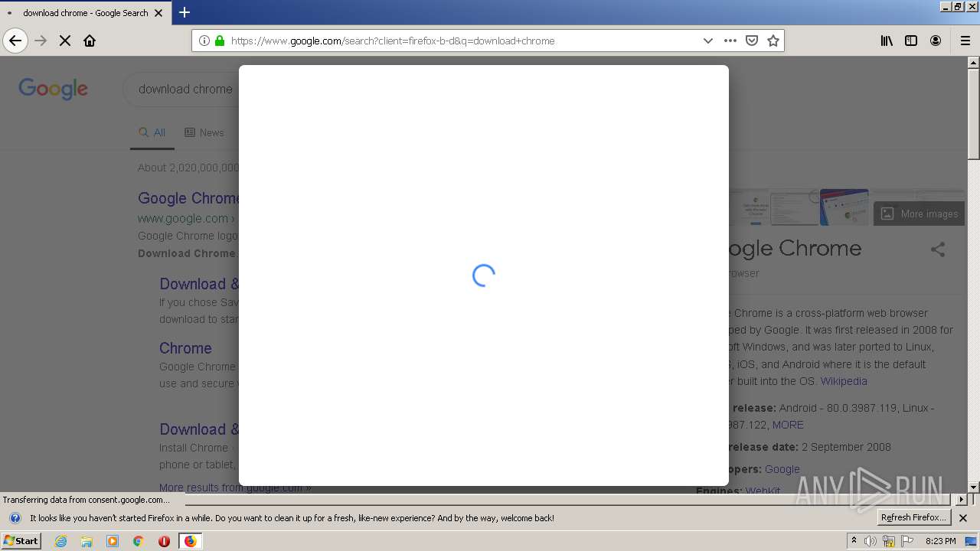980x551 pixels.
Task: Click the vertical scrollbar up arrow
Action: click(x=974, y=63)
